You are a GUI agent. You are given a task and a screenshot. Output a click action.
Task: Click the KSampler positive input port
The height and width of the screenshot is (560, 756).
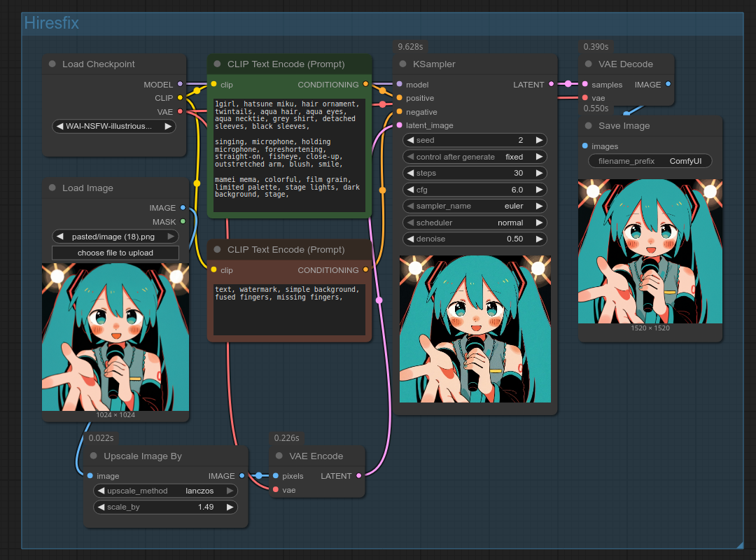point(399,97)
